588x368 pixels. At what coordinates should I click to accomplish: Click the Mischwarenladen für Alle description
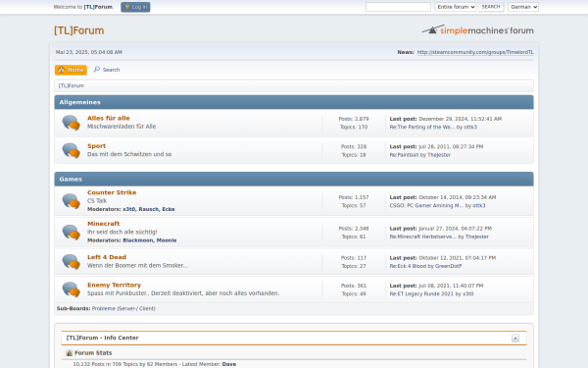122,127
